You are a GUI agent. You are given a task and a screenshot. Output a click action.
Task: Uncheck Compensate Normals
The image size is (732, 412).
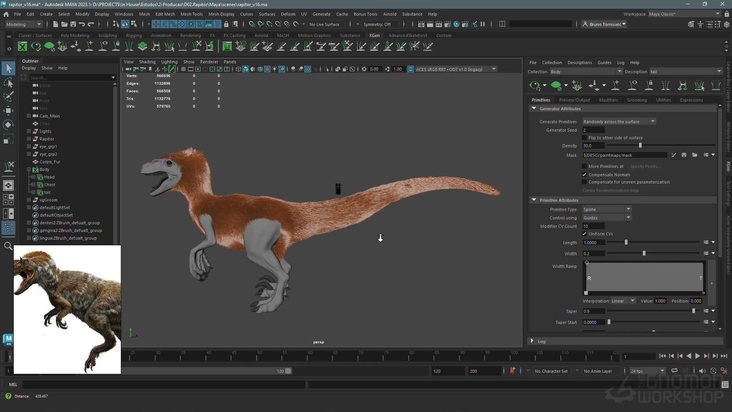pos(584,175)
